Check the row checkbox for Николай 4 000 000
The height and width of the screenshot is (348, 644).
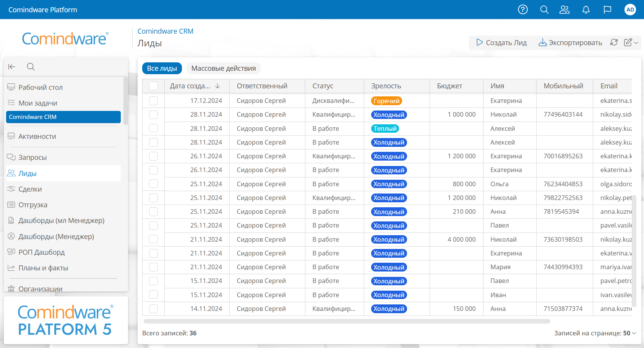154,239
